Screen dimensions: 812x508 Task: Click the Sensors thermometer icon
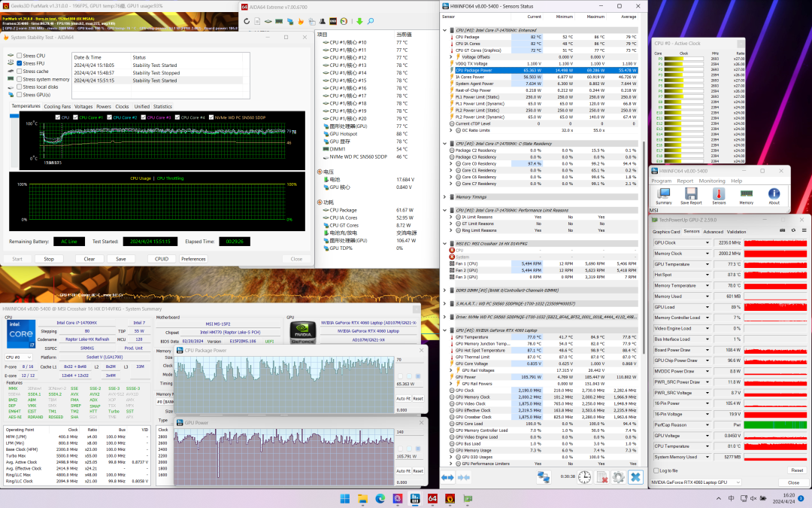click(719, 194)
